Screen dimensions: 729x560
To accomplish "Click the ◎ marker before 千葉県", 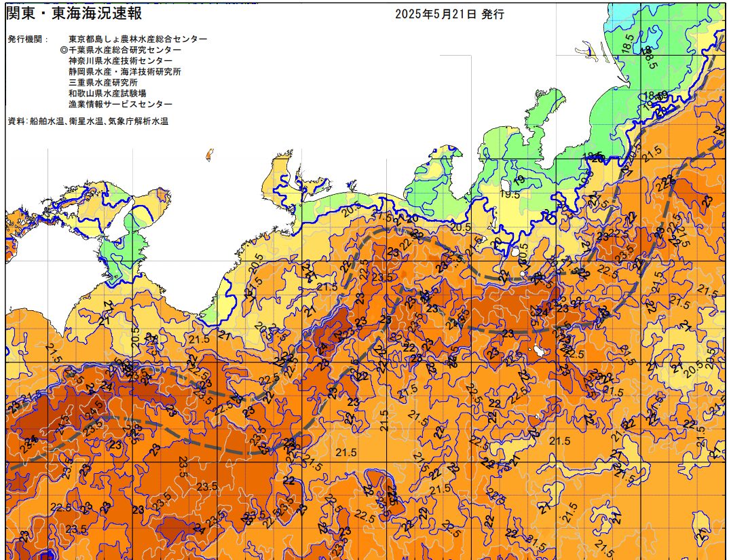I will [64, 50].
